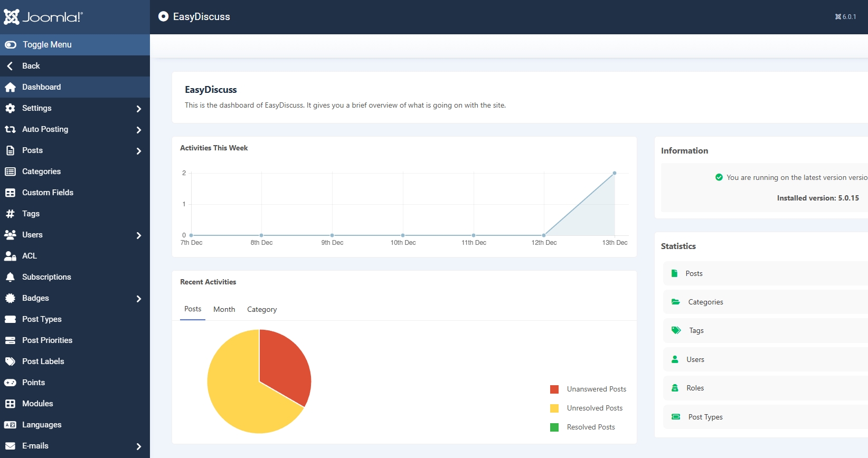Click the ACL user-lock icon
The image size is (868, 458).
pyautogui.click(x=10, y=256)
